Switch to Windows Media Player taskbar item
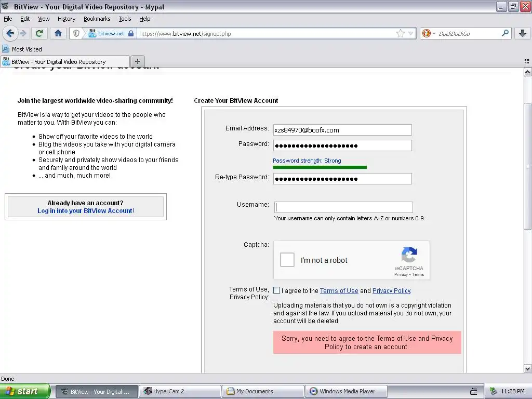The height and width of the screenshot is (399, 532). [x=346, y=391]
